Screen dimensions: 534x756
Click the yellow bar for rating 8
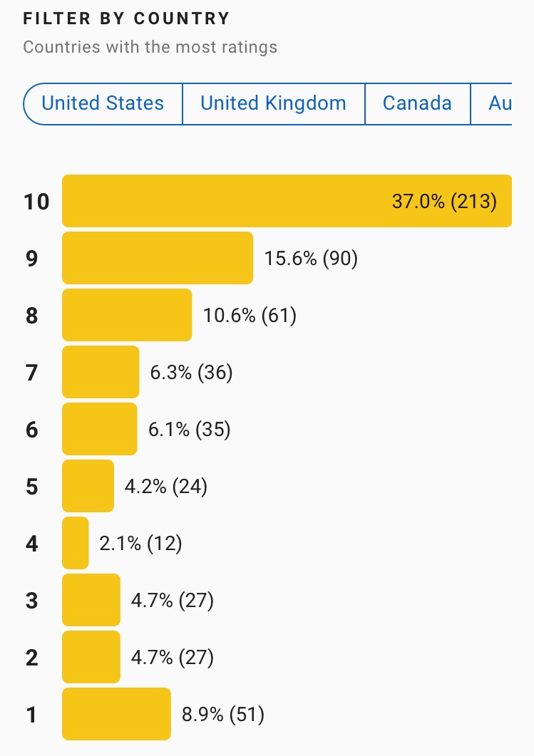coord(127,315)
